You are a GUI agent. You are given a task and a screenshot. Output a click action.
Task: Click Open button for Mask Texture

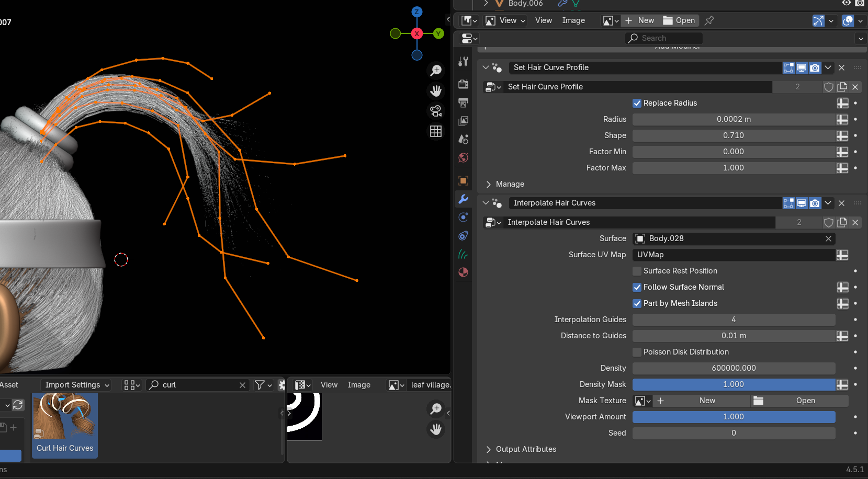point(799,401)
